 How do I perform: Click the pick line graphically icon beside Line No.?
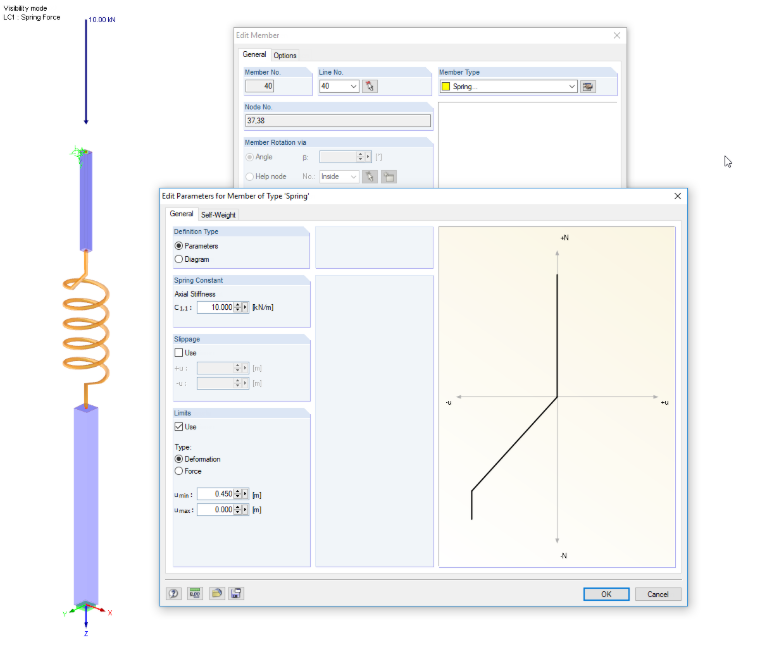[x=370, y=86]
